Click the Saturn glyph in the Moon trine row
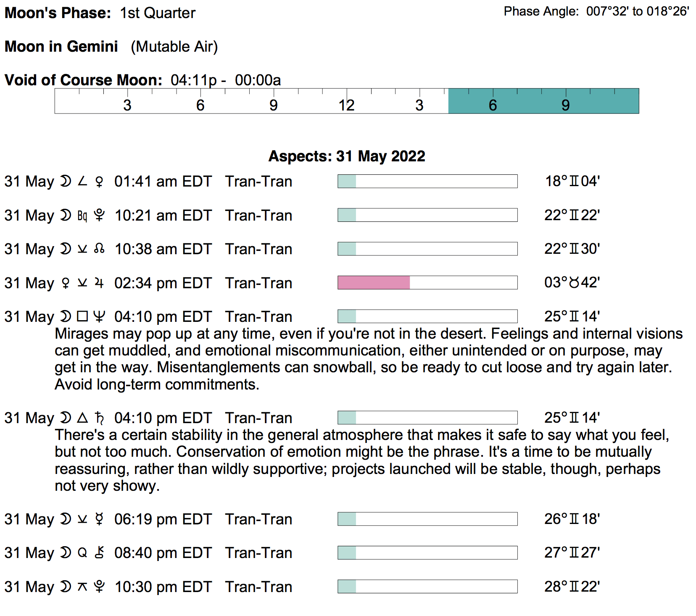The width and height of the screenshot is (696, 616). [x=99, y=418]
